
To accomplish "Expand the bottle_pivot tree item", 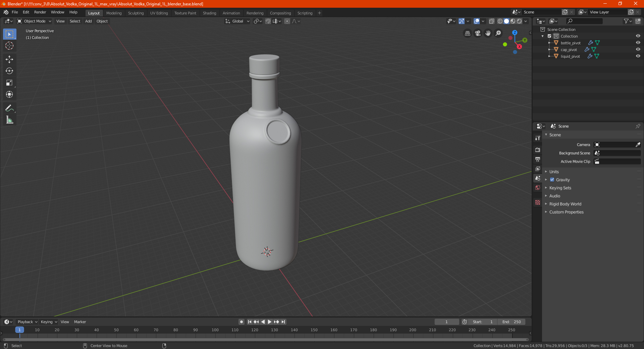I will (x=549, y=43).
